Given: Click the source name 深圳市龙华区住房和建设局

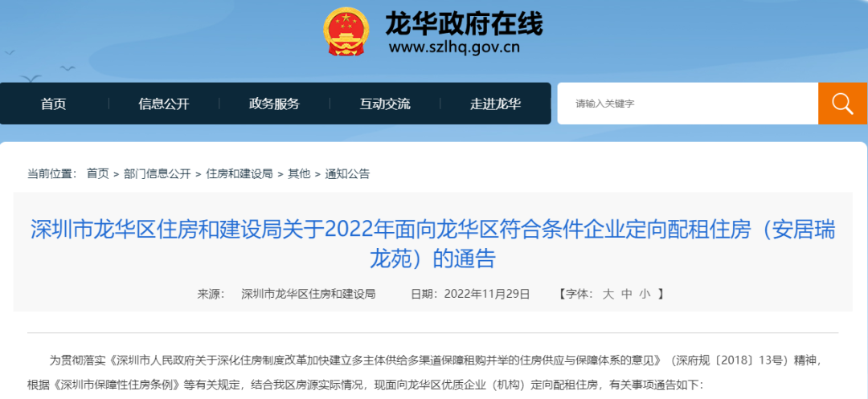Looking at the screenshot, I should point(309,294).
